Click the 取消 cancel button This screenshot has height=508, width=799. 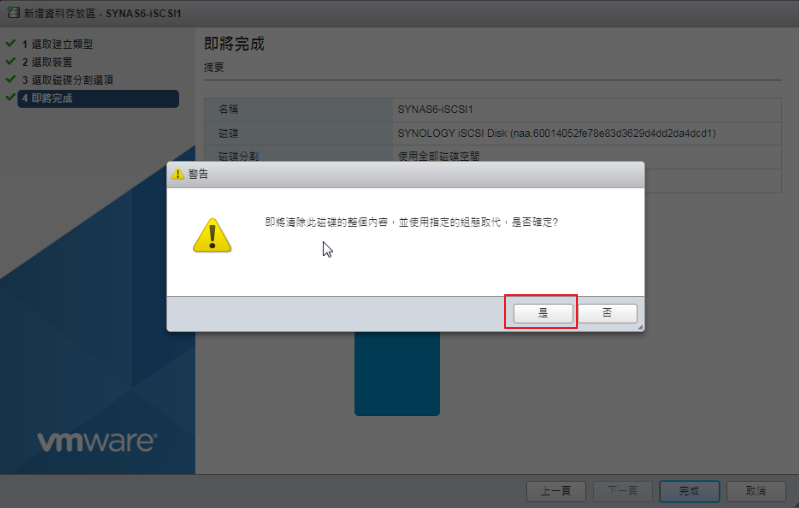coord(756,491)
